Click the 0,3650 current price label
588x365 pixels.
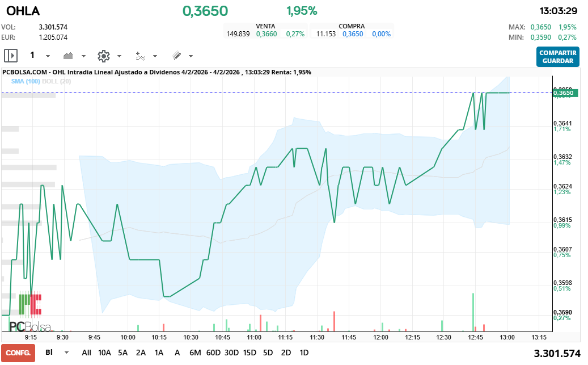(565, 92)
